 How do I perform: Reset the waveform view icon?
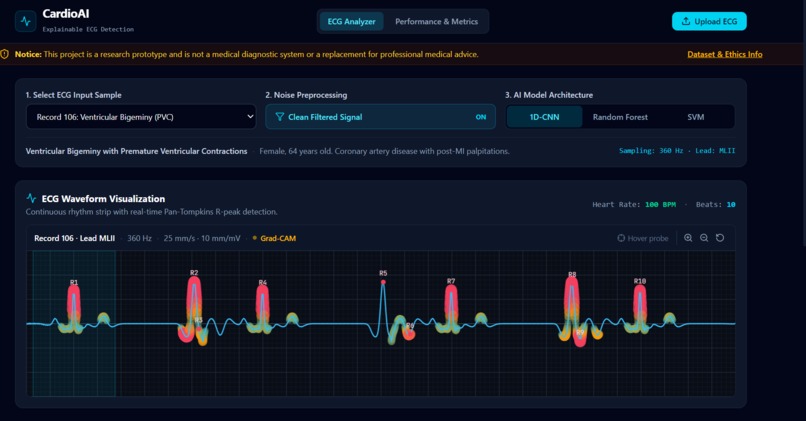720,238
